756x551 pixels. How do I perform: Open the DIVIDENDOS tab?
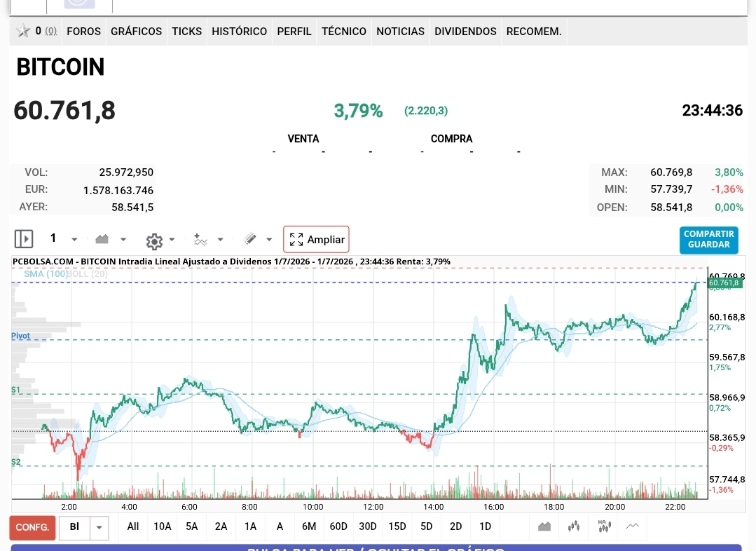[465, 32]
